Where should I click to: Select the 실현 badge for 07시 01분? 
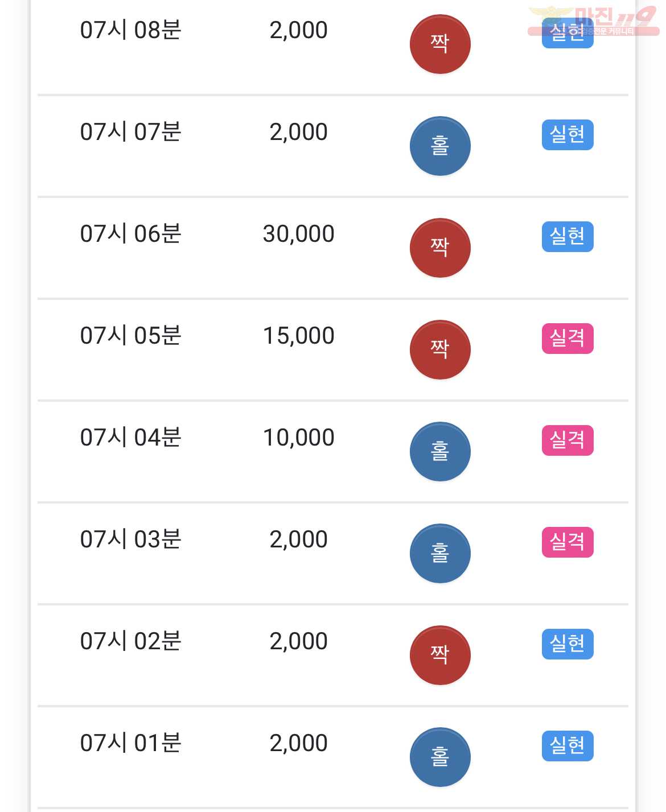point(568,746)
